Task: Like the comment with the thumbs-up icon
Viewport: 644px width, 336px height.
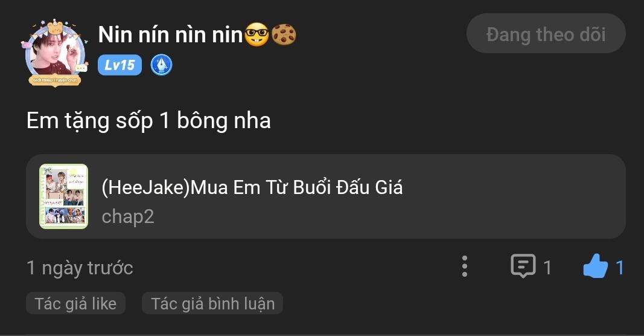Action: coord(595,267)
